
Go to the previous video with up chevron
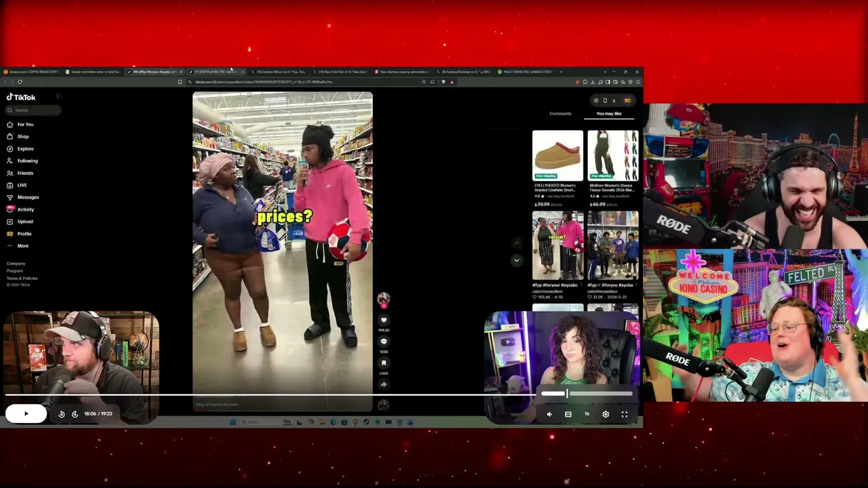(517, 243)
